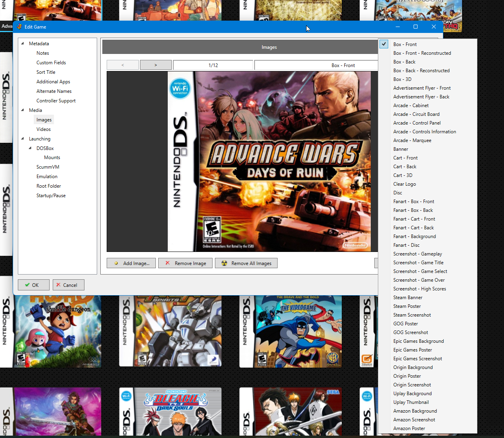Select Arcade - Controls Information option
The image size is (504, 438).
[427, 132]
